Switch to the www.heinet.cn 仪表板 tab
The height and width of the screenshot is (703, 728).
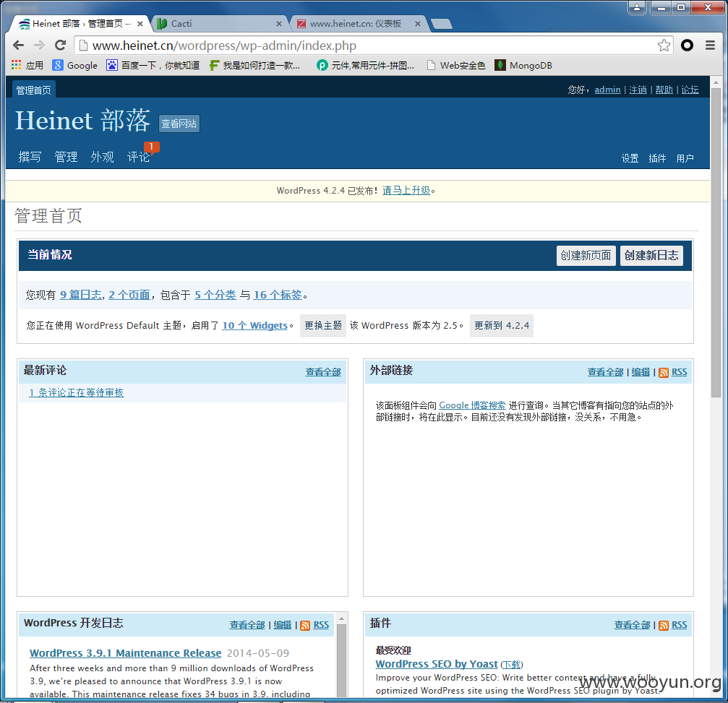358,24
